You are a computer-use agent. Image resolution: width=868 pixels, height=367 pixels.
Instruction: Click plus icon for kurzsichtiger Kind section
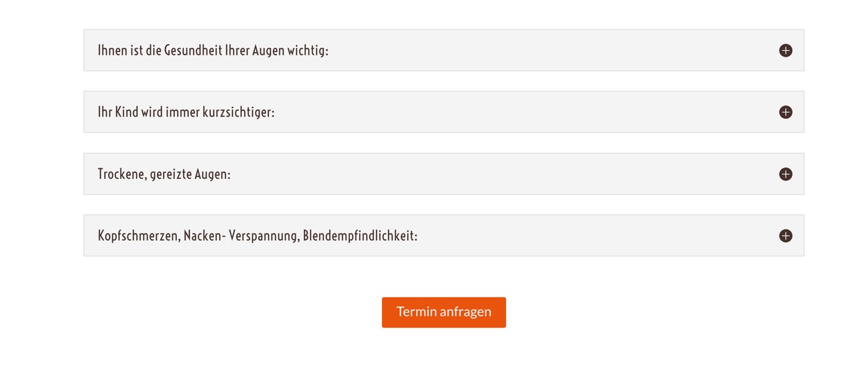[x=785, y=112]
